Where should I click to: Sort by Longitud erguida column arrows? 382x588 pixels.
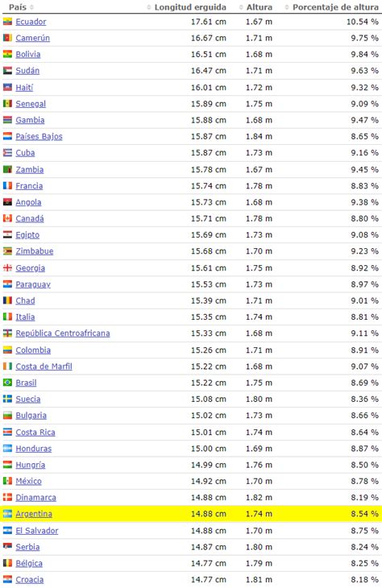149,7
